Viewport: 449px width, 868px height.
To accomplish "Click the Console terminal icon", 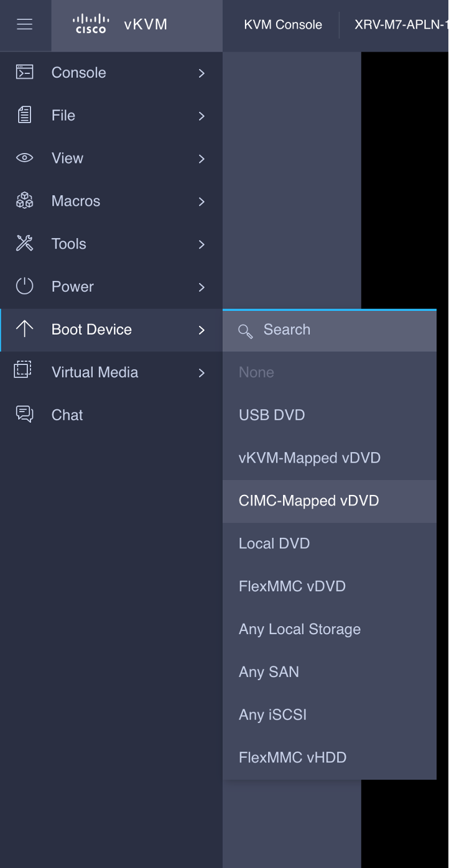I will click(24, 72).
